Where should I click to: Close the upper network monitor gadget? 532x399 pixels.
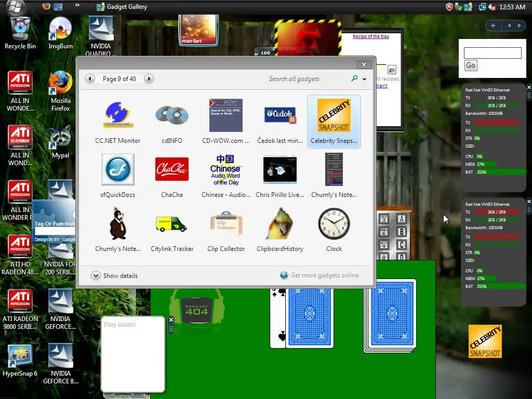(529, 87)
